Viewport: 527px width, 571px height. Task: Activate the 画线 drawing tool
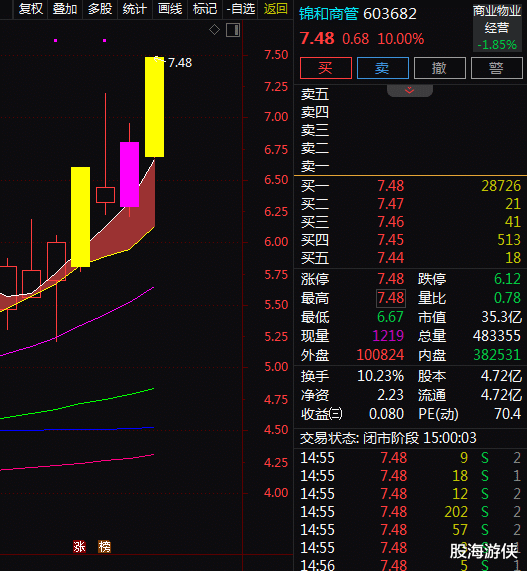tap(170, 8)
